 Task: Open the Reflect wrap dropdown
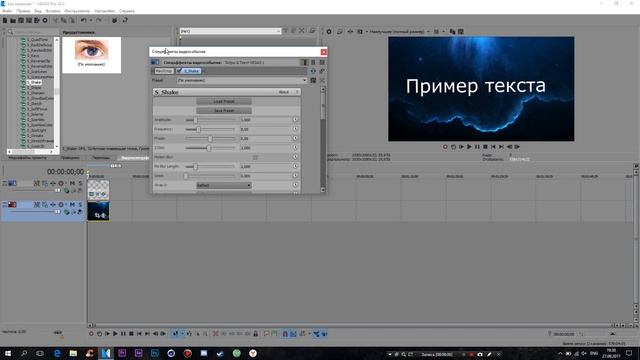click(224, 185)
